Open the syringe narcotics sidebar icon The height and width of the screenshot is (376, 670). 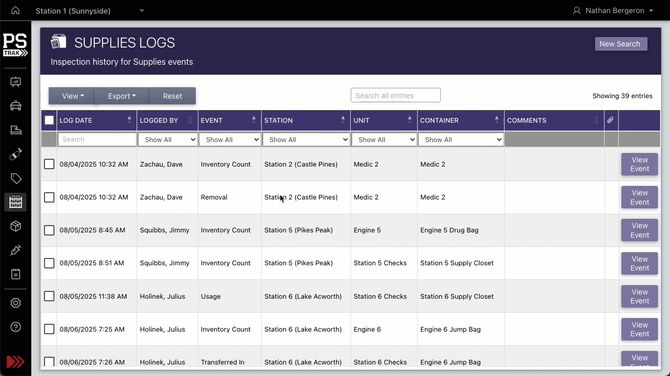click(16, 250)
